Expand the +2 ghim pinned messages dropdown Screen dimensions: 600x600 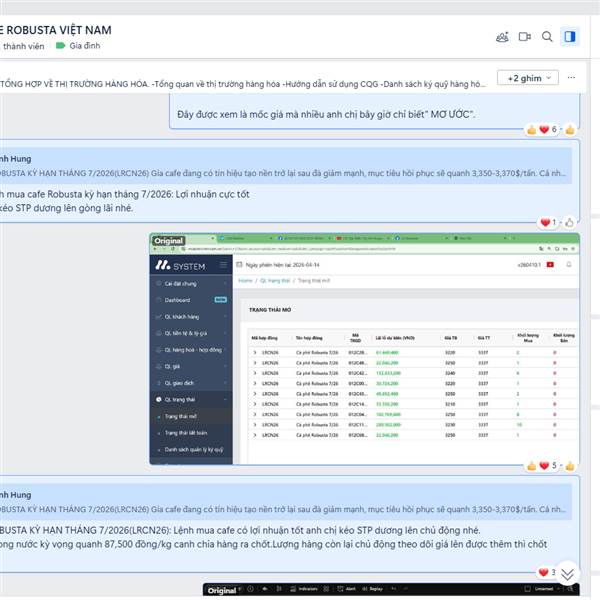[528, 78]
